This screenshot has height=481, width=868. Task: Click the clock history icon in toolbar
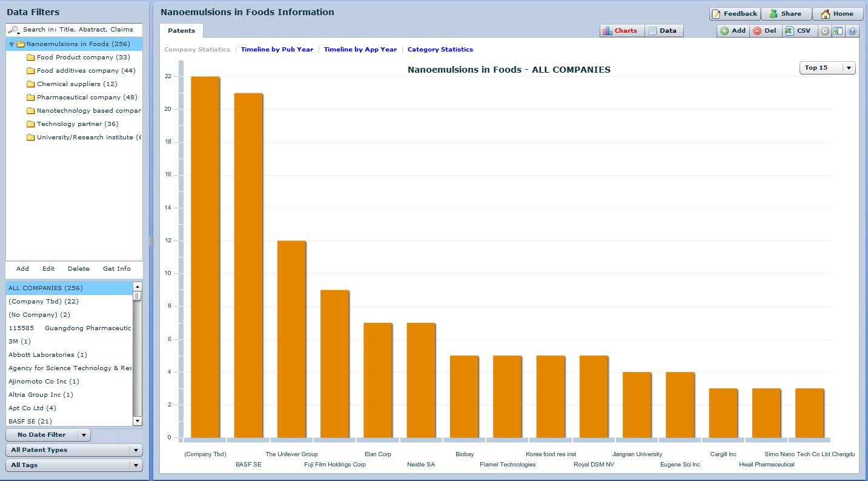824,31
